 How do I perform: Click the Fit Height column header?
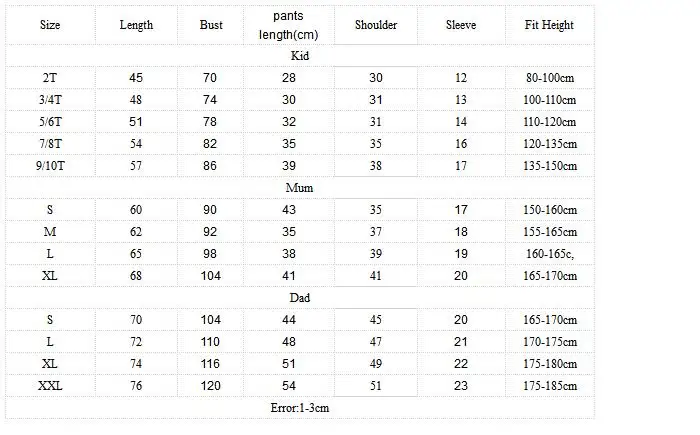click(x=549, y=25)
